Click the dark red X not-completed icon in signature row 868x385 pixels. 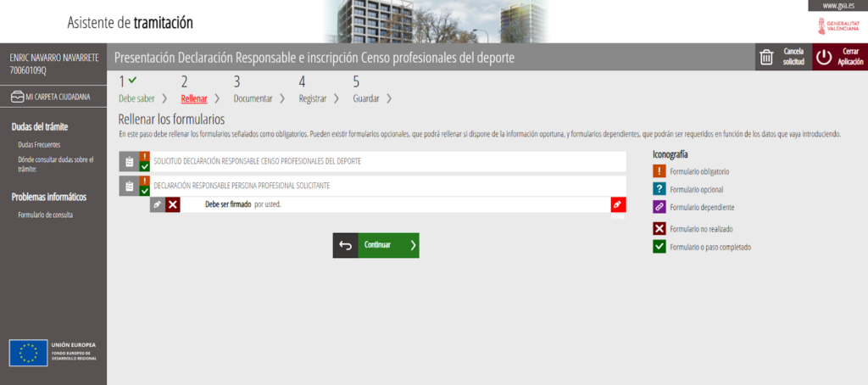click(x=173, y=204)
